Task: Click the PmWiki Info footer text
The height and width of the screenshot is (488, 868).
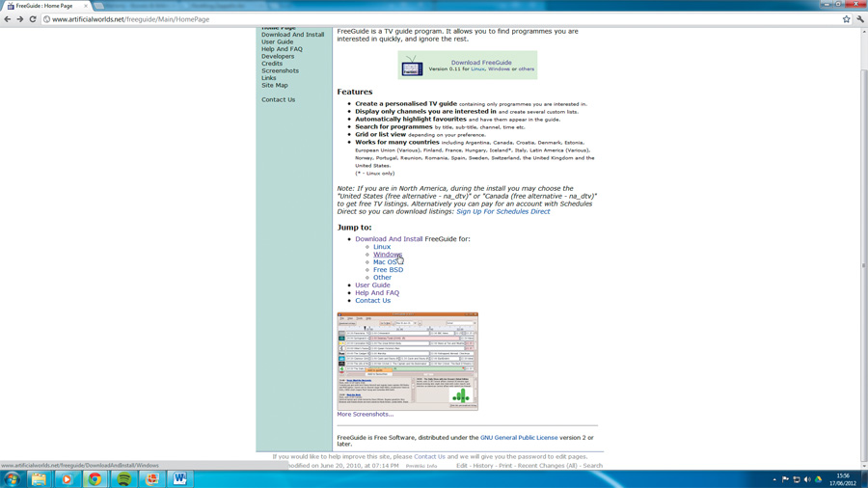Action: tap(421, 466)
